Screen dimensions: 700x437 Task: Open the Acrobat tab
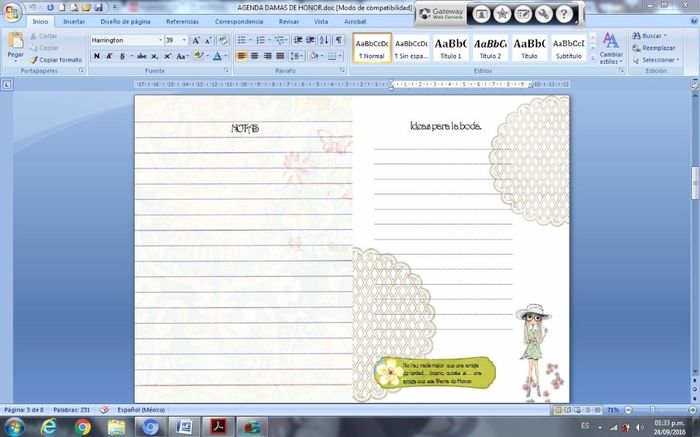(355, 21)
